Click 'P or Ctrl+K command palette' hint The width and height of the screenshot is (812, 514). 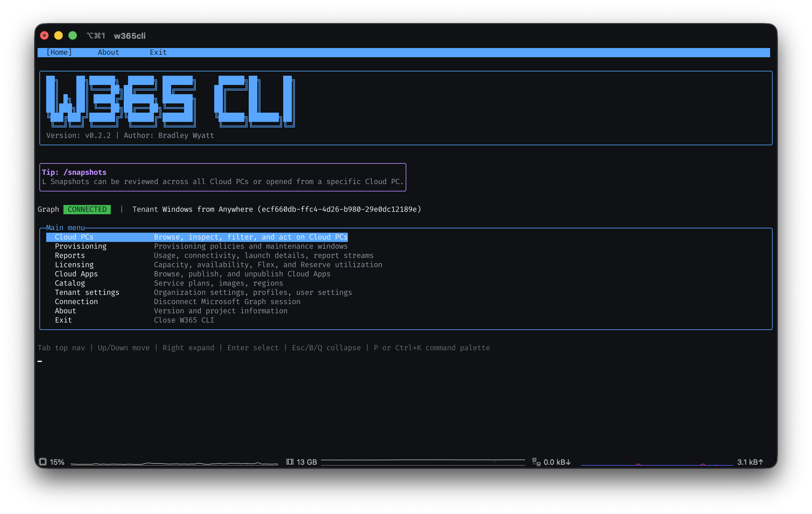432,348
